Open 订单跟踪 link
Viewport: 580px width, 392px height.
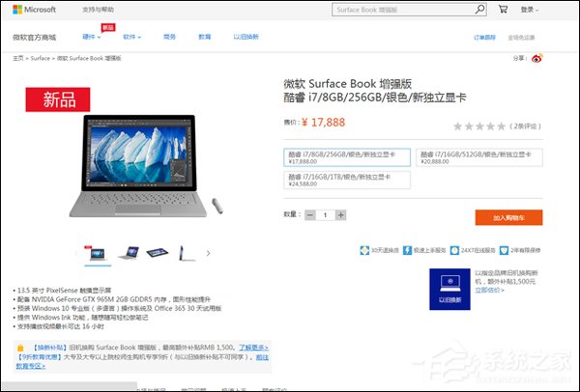[x=484, y=38]
